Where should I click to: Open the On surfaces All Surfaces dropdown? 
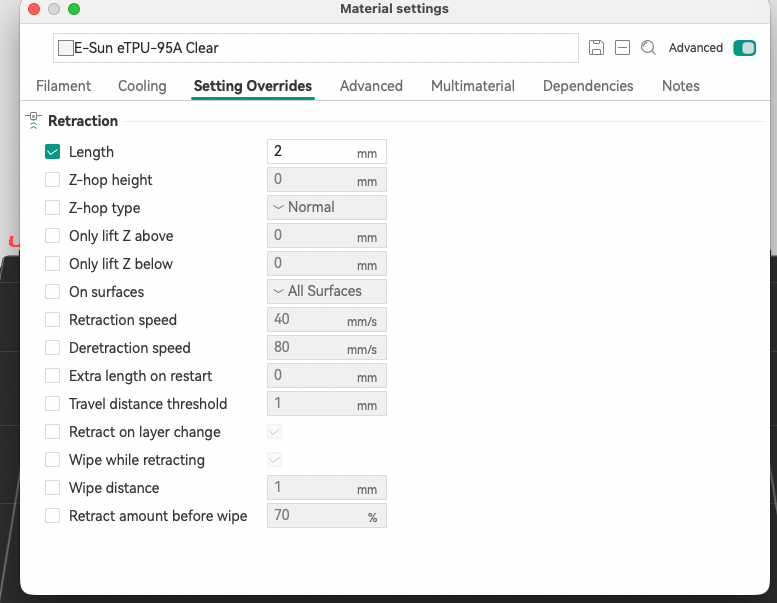(327, 291)
